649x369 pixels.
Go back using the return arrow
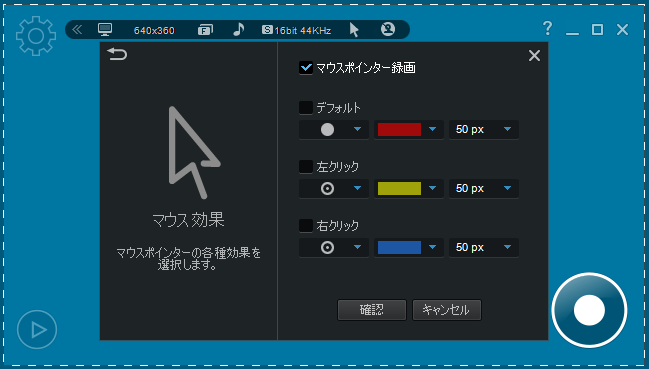[x=117, y=54]
